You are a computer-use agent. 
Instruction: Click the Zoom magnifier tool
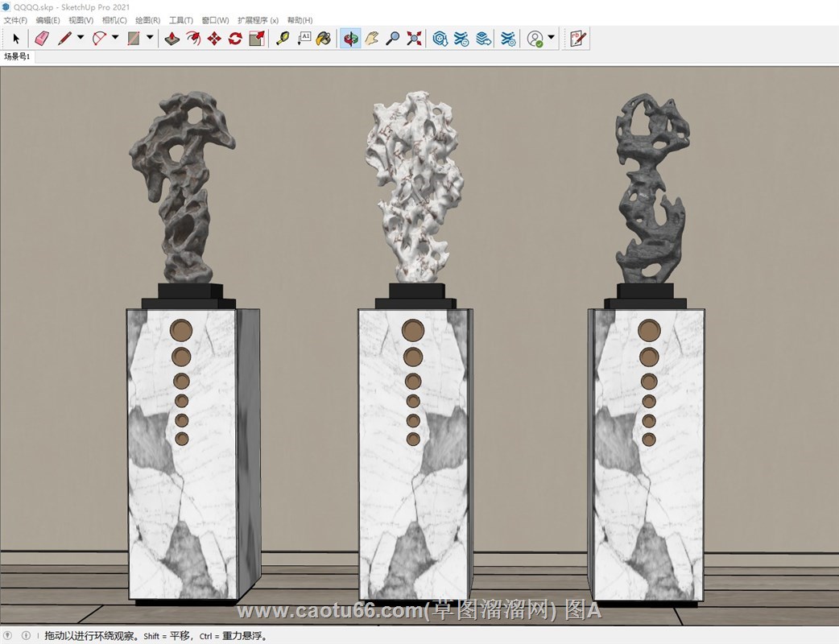point(392,38)
